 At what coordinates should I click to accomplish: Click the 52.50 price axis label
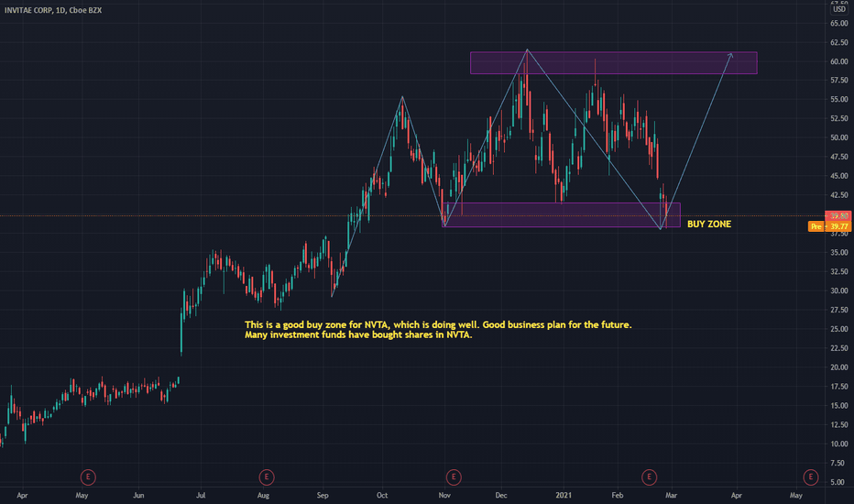[838, 118]
